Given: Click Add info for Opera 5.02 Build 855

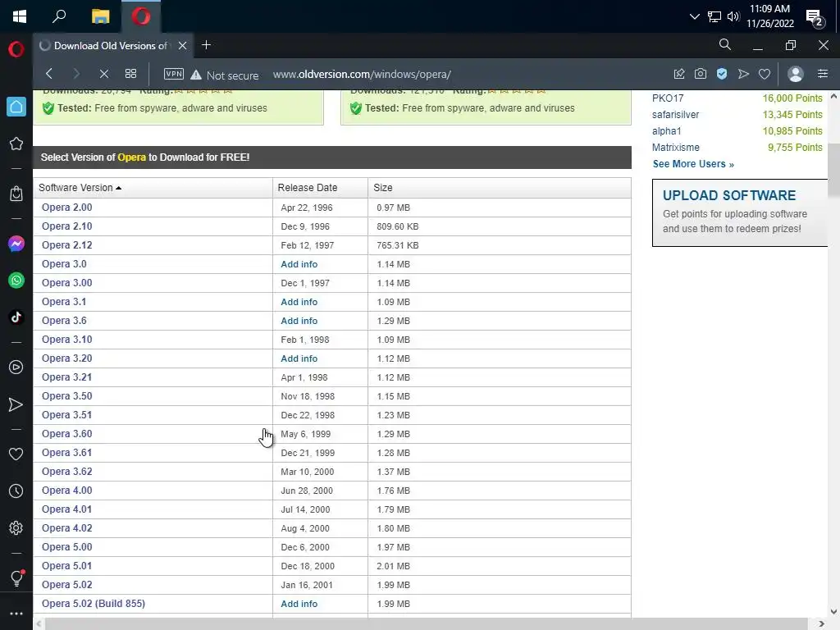Looking at the screenshot, I should (x=299, y=604).
